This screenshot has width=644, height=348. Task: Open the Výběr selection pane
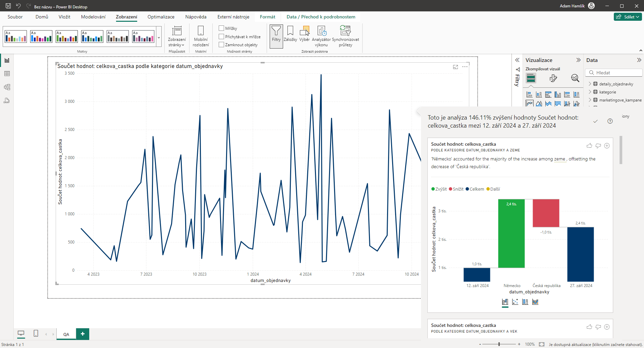(304, 33)
